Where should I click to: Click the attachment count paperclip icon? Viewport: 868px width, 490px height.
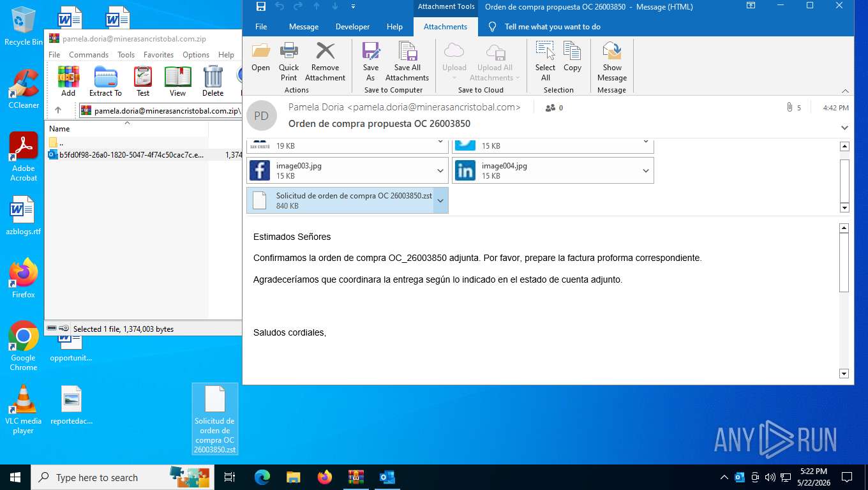pyautogui.click(x=789, y=108)
